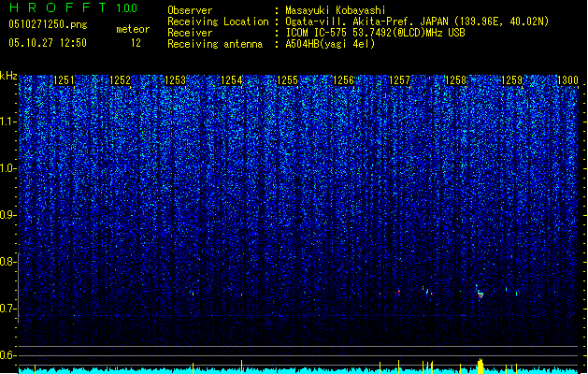588x374 pixels.
Task: Click the 1.1 kHz frequency tick label
Action: (7, 122)
